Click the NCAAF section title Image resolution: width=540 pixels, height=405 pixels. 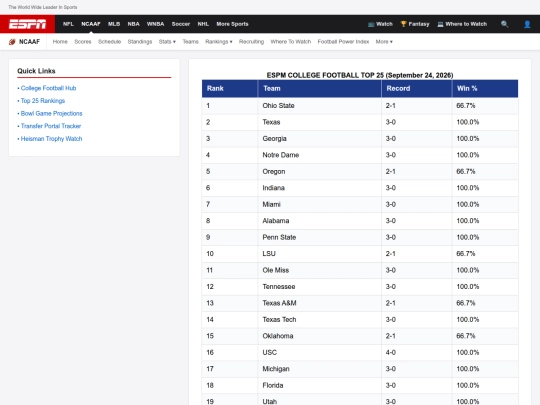(x=29, y=42)
